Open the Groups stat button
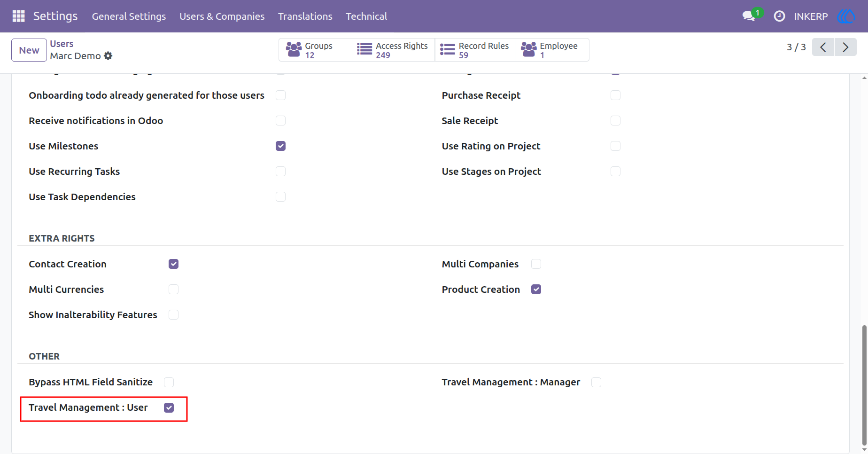868x454 pixels. point(315,50)
